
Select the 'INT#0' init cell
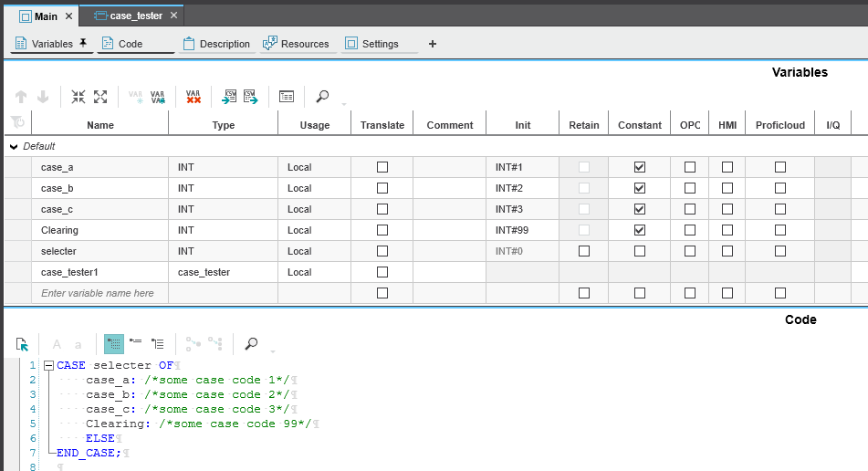pos(523,251)
